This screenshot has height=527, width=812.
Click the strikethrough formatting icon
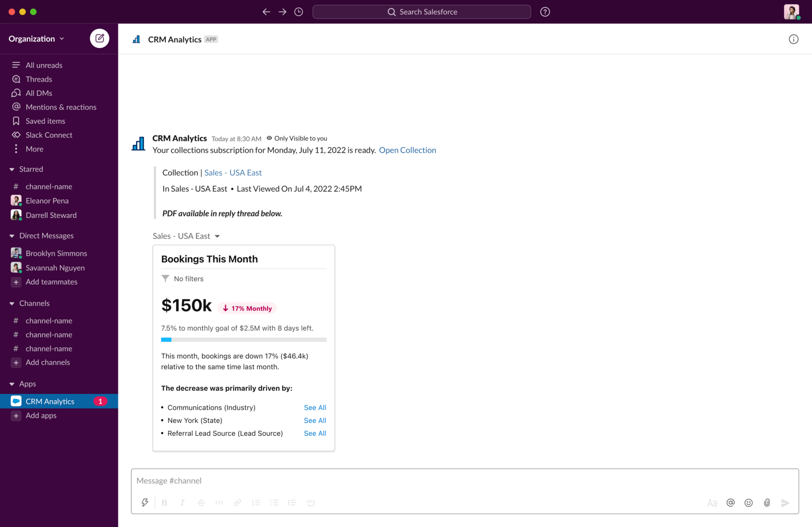201,503
